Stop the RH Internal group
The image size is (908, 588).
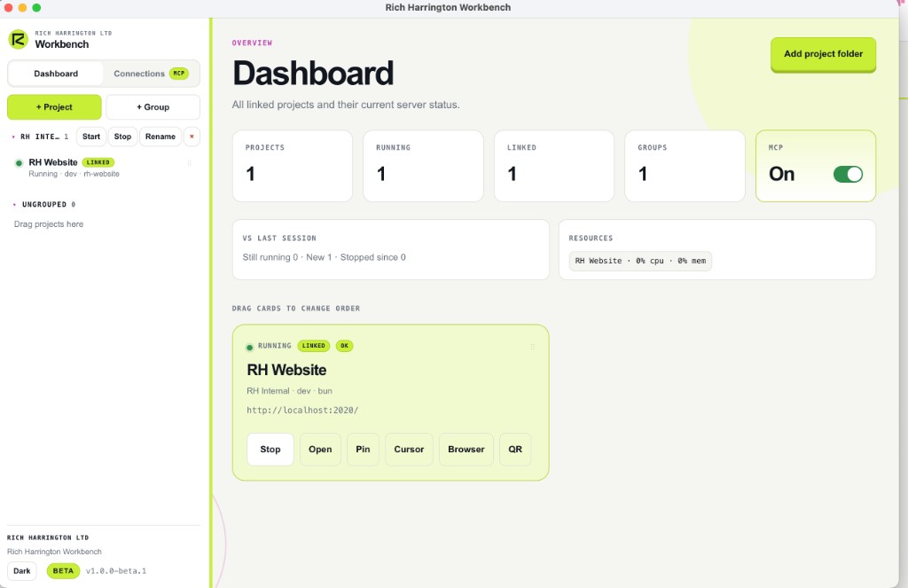[x=122, y=137]
